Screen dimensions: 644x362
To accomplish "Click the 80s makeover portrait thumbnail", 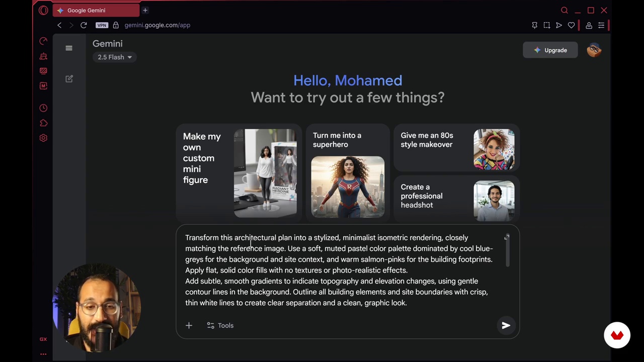I will point(494,149).
